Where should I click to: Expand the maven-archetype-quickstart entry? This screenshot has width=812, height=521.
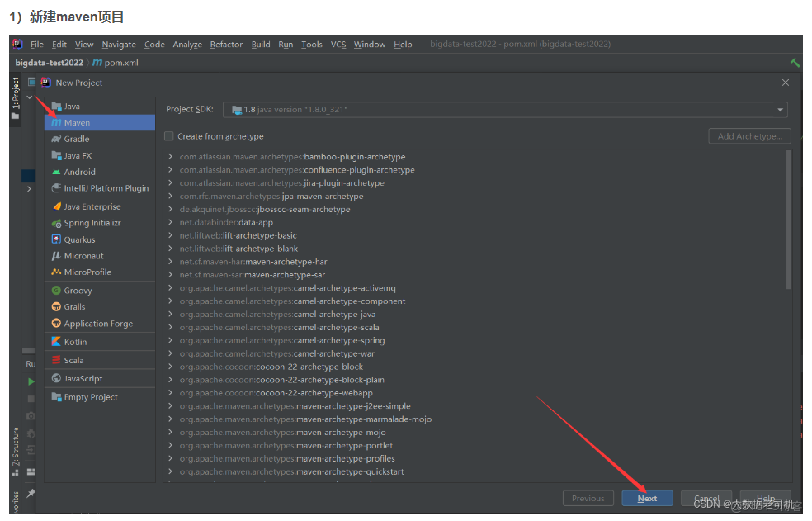pos(170,471)
